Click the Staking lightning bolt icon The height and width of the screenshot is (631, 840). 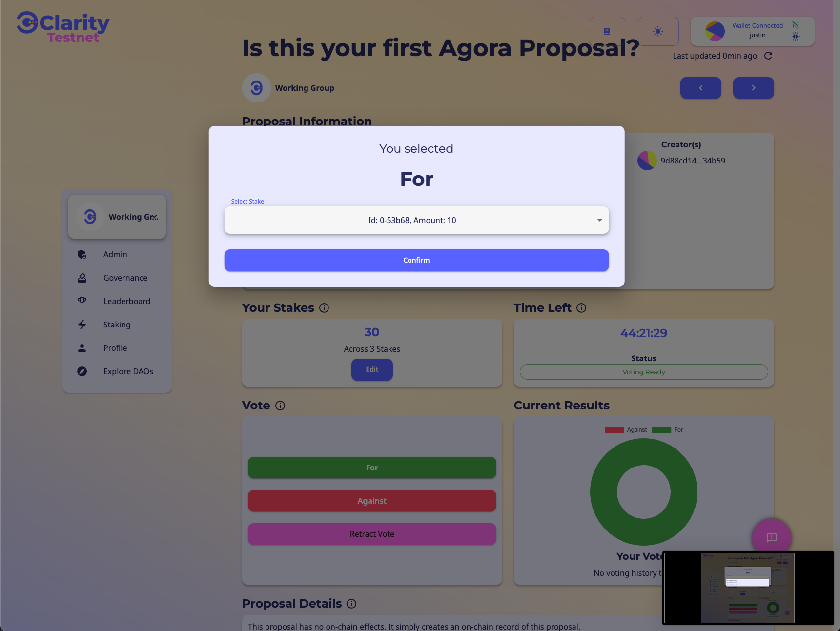click(82, 325)
